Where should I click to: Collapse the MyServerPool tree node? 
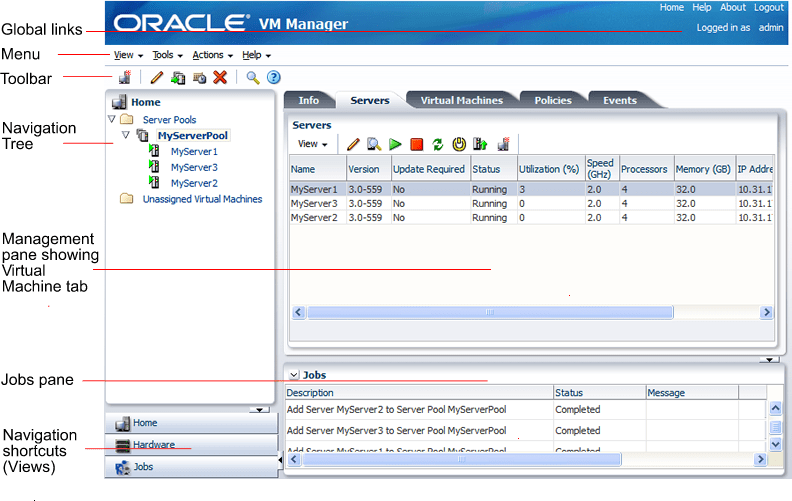[126, 135]
